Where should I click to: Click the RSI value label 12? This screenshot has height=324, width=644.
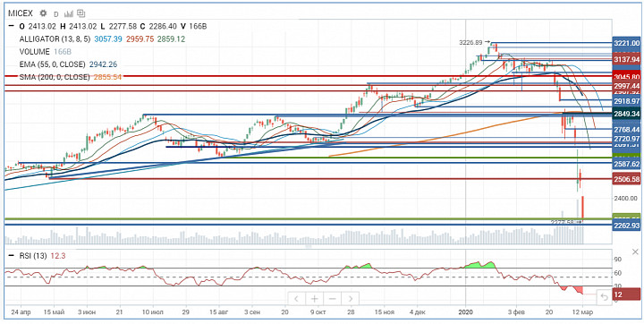626,294
